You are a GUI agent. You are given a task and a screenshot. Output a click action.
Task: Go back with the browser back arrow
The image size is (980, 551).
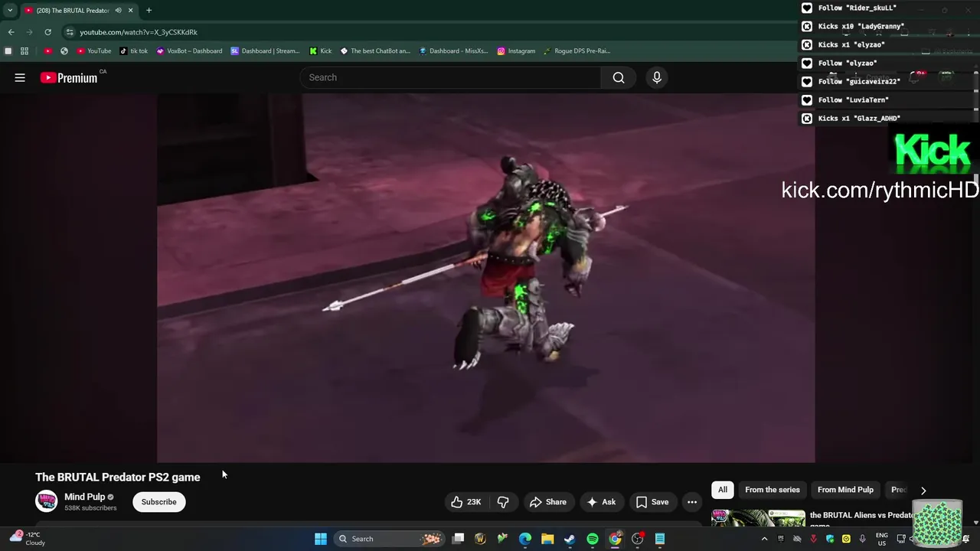point(11,32)
